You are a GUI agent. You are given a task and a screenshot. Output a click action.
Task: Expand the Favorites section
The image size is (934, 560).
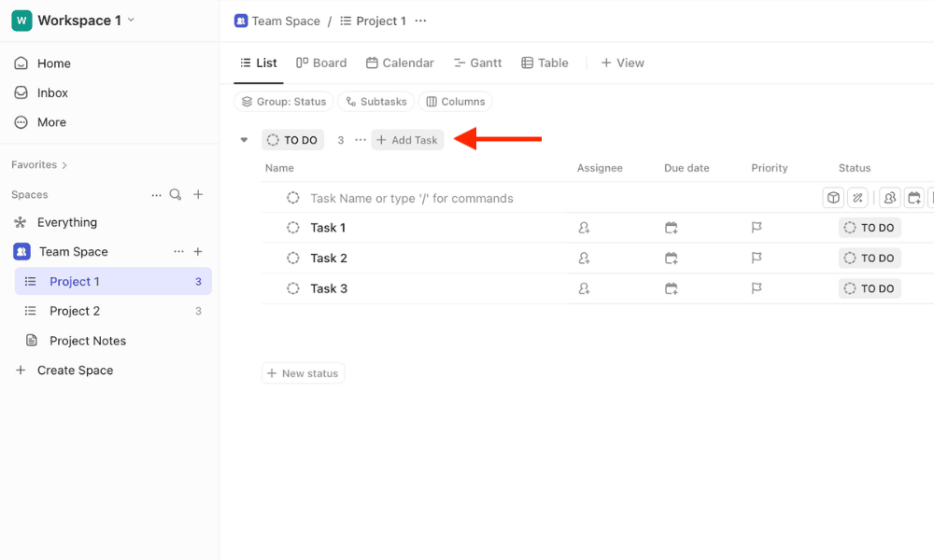click(x=39, y=165)
